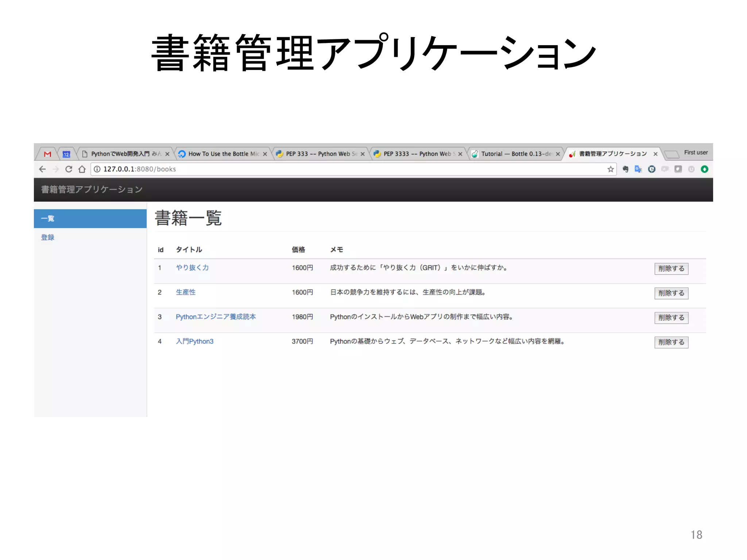Click the faded gray circular extension icon

tap(691, 169)
